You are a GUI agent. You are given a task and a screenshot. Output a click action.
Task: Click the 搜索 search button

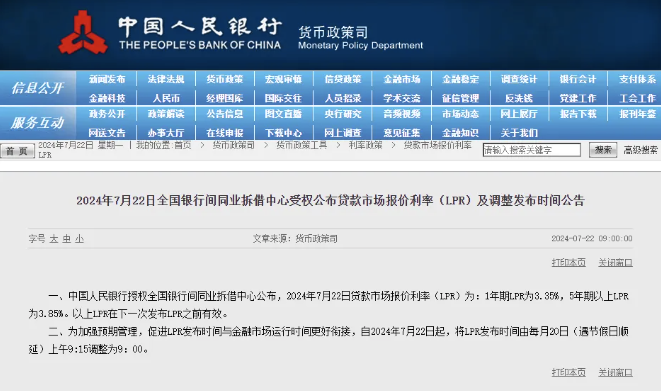point(603,150)
